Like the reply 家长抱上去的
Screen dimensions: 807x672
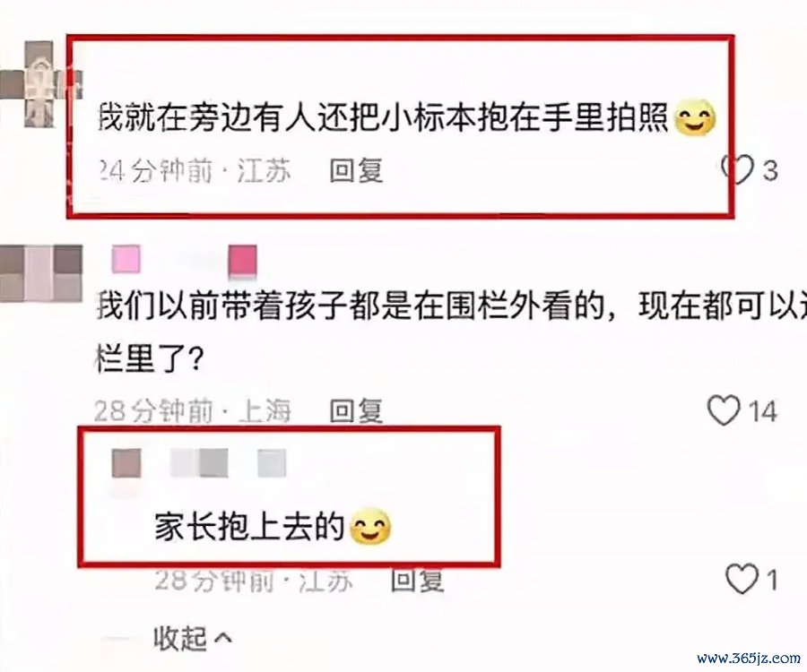click(x=742, y=579)
